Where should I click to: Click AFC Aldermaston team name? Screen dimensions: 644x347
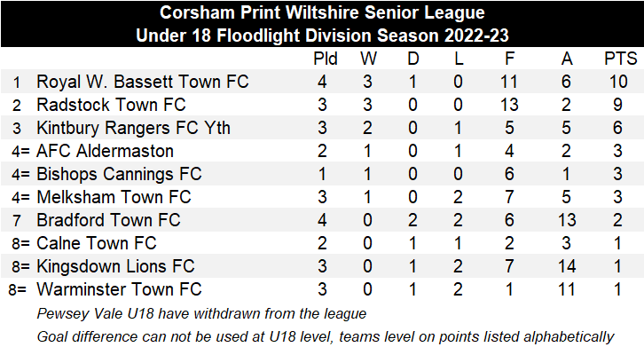[105, 151]
